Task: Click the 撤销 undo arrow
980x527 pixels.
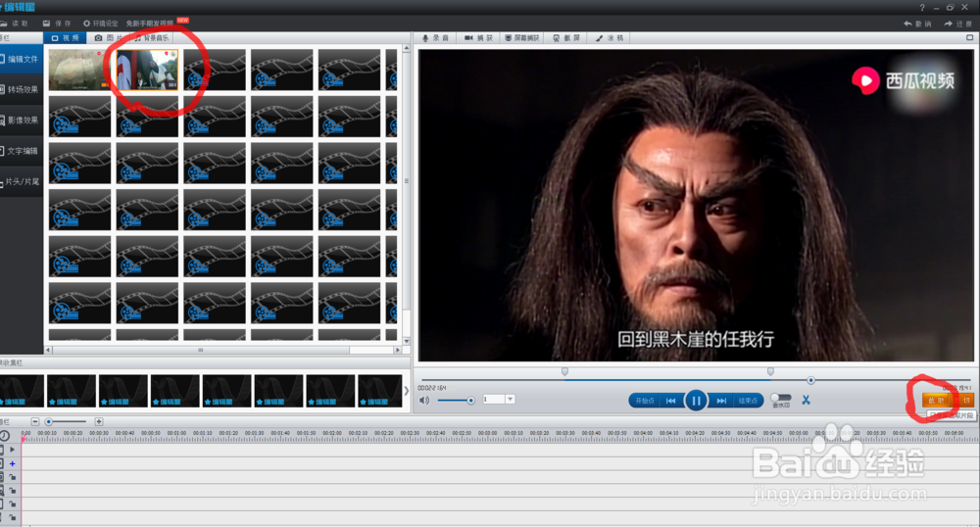Action: coord(907,24)
